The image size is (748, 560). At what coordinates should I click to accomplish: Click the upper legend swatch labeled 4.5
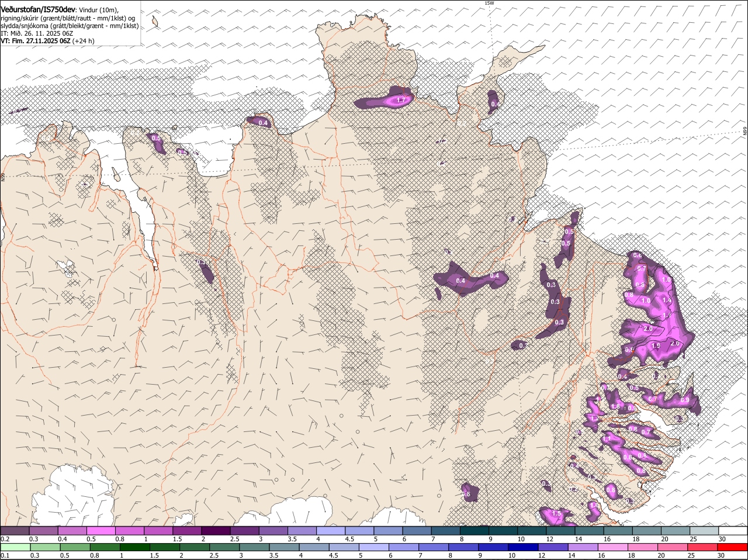click(359, 531)
